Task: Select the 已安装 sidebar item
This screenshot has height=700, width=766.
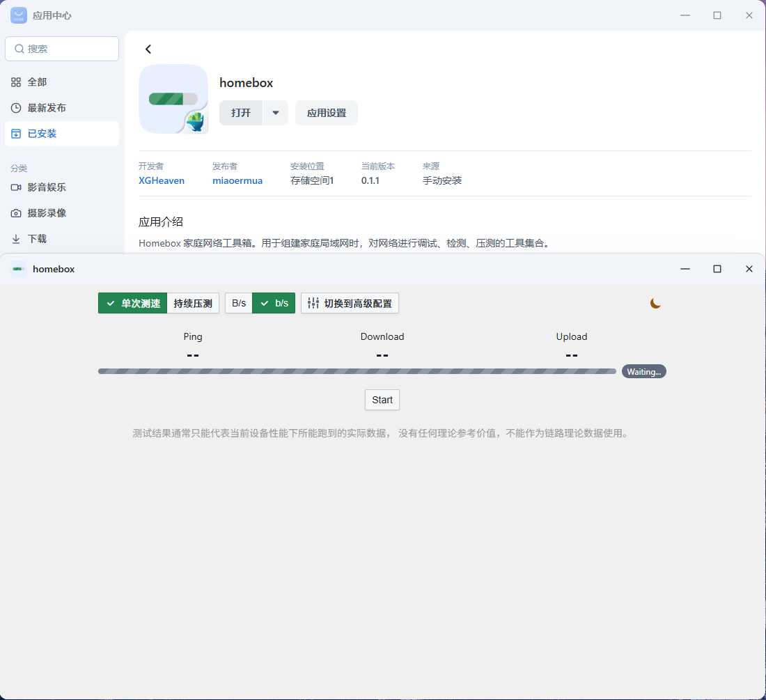Action: coord(62,134)
